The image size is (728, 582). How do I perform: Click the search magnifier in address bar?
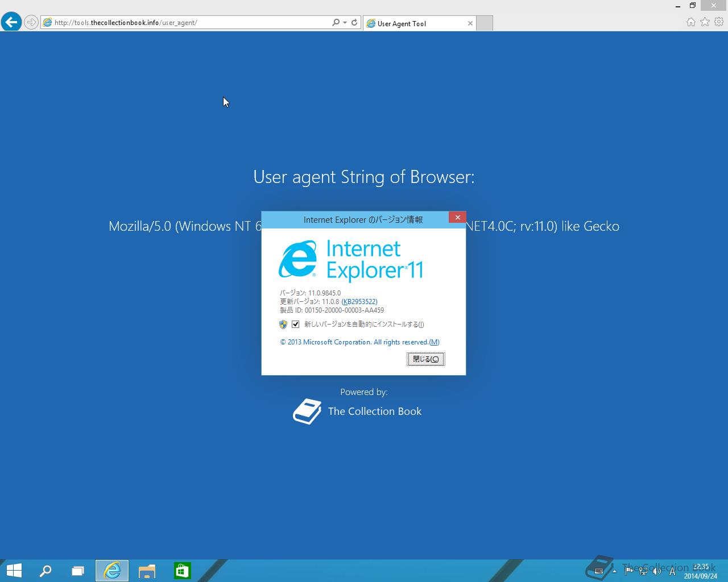[x=336, y=23]
